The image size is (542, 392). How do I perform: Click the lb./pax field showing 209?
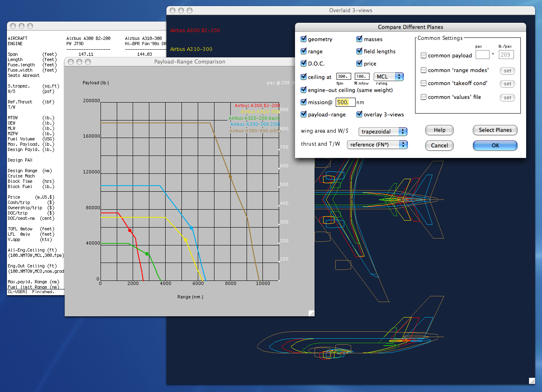[506, 55]
